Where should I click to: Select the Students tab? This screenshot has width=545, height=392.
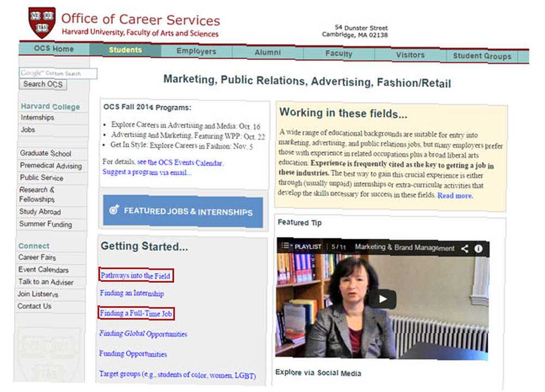coord(125,50)
